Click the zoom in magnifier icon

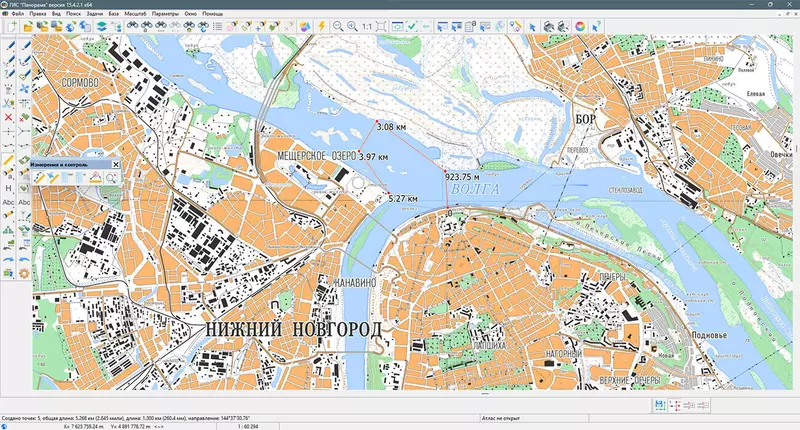coord(352,25)
